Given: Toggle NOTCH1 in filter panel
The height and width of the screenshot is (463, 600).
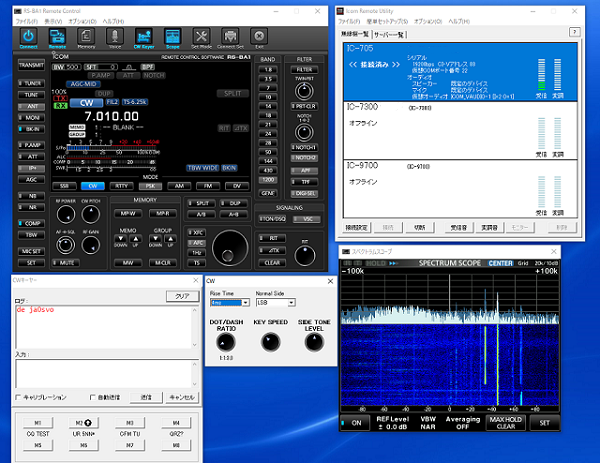Looking at the screenshot, I should click(x=304, y=147).
